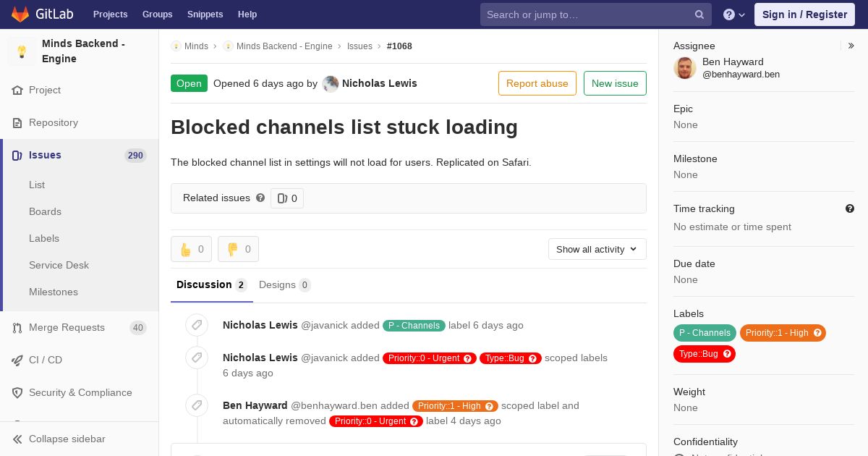Click Minds Backend - Engine breadcrumb link
Screen dimensions: 868x456
pyautogui.click(x=284, y=46)
